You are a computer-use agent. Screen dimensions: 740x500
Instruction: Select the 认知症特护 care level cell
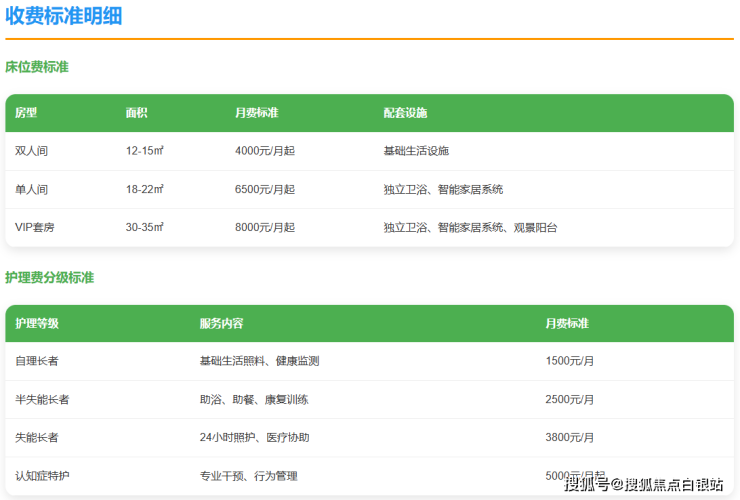(x=42, y=476)
